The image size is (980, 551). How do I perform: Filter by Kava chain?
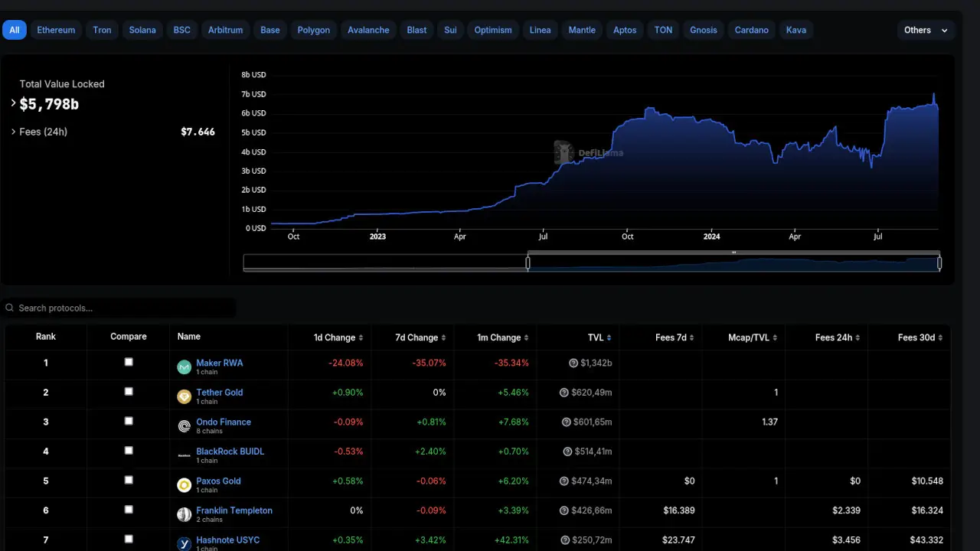click(x=796, y=30)
